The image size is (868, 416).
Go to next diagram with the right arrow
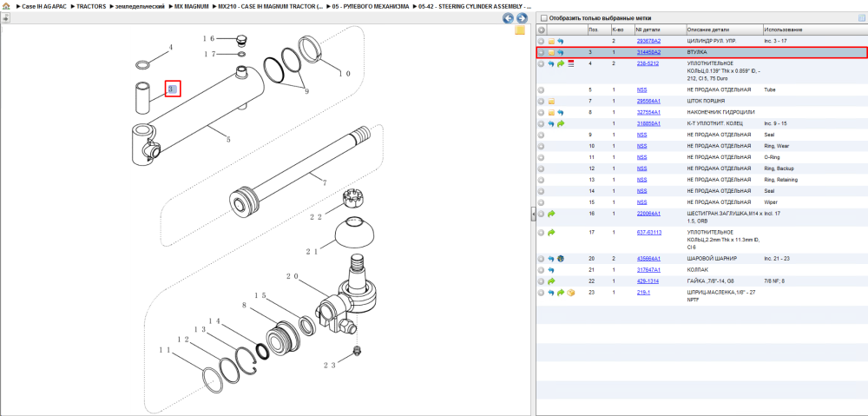(520, 18)
